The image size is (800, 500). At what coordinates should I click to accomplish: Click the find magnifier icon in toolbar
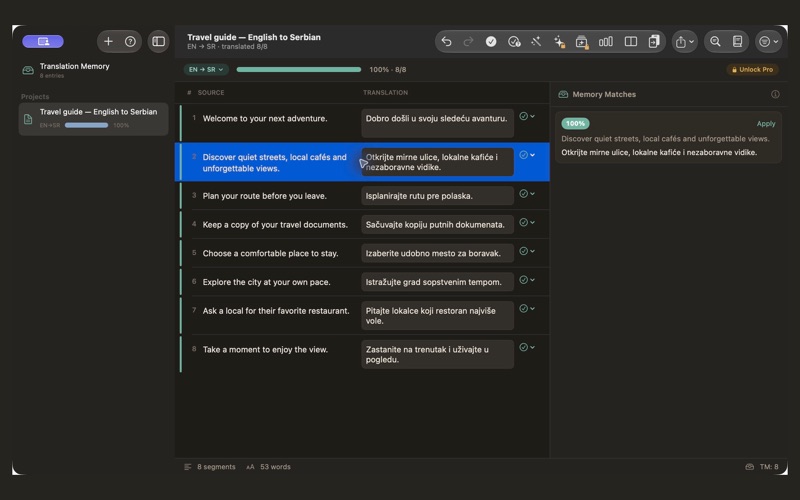click(x=715, y=41)
